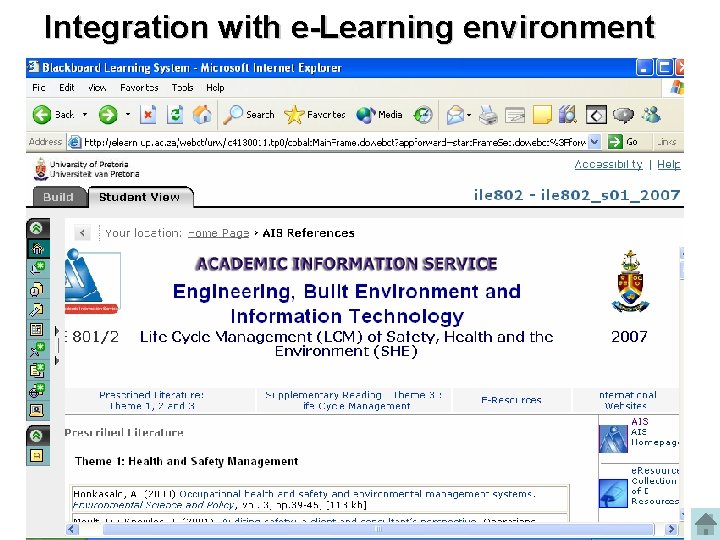Open Supplementary Reading Theme 3 link
Viewport: 720px width, 540px height.
(x=354, y=400)
